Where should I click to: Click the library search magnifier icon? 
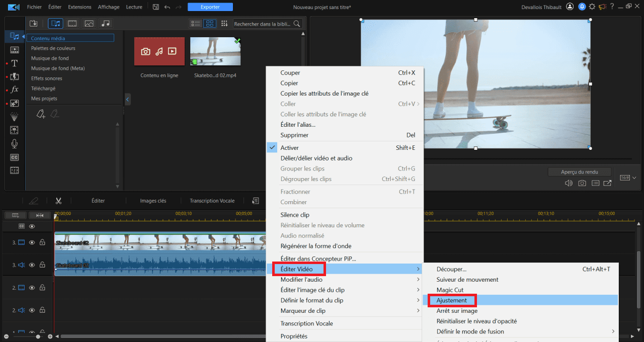click(297, 24)
